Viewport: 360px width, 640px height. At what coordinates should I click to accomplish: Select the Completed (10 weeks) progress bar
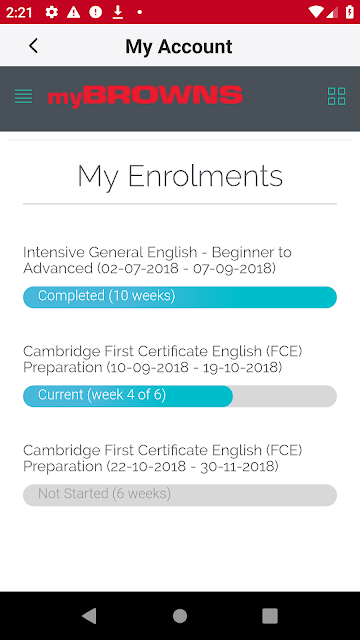coord(180,297)
